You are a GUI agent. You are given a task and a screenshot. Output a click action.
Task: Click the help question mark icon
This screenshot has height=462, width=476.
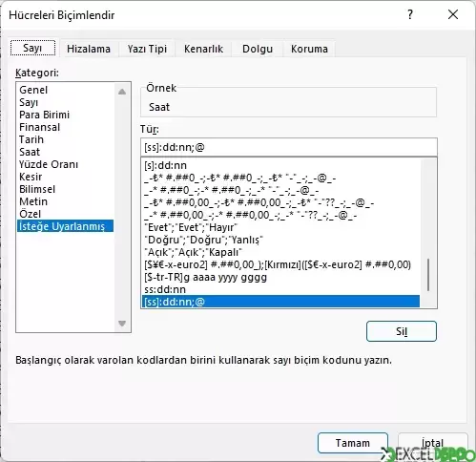click(410, 14)
